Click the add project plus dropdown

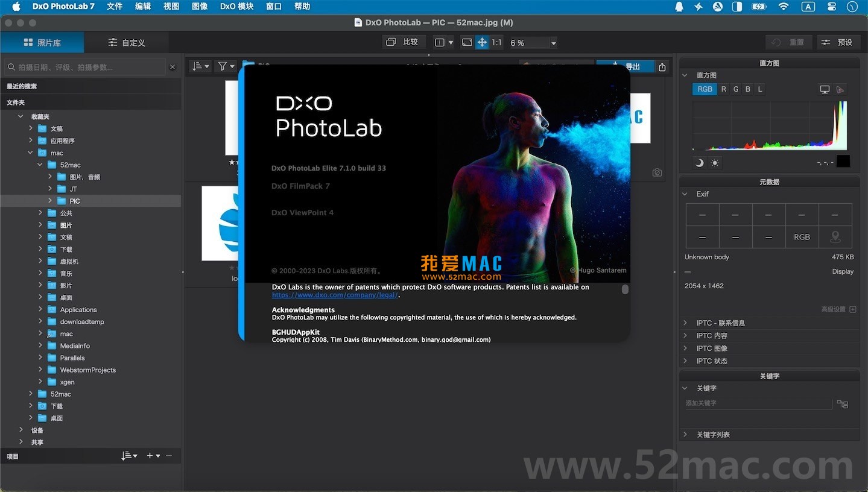153,456
